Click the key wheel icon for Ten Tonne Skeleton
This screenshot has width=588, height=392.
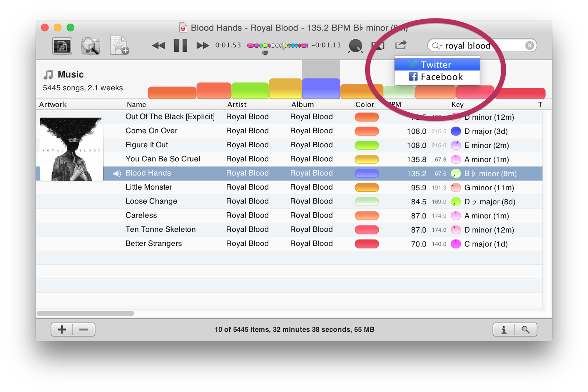pyautogui.click(x=456, y=230)
